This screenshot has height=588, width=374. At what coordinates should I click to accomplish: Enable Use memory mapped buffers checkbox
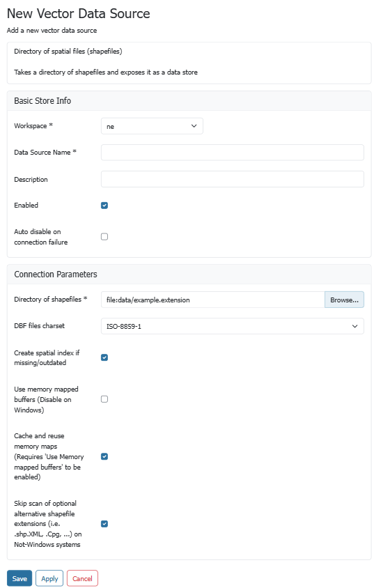point(104,399)
